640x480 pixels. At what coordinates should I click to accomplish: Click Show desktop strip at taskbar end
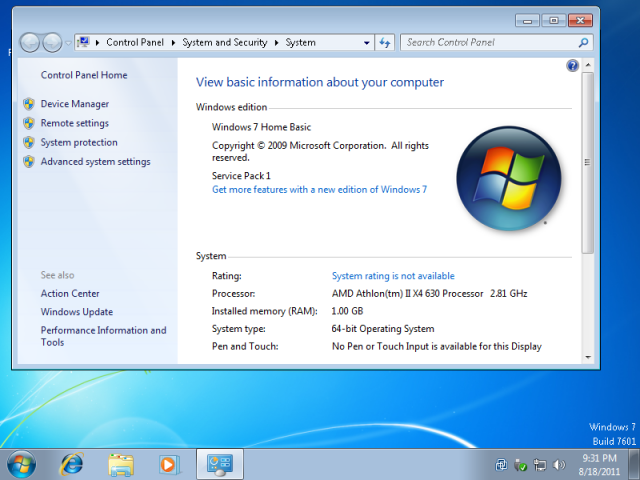[634, 464]
